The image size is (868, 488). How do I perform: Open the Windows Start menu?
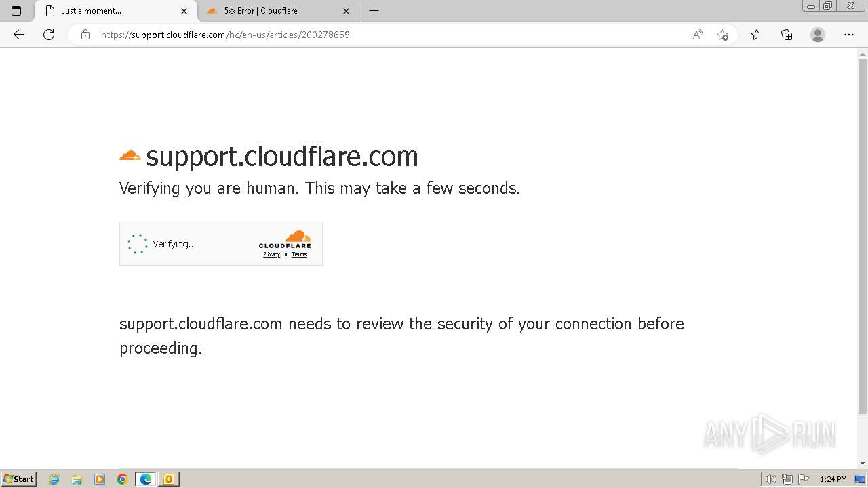pos(18,479)
